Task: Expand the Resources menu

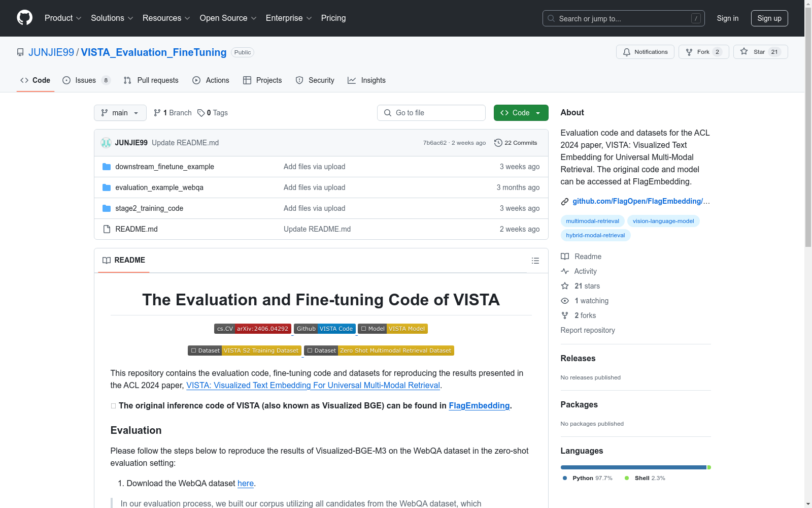Action: click(166, 18)
